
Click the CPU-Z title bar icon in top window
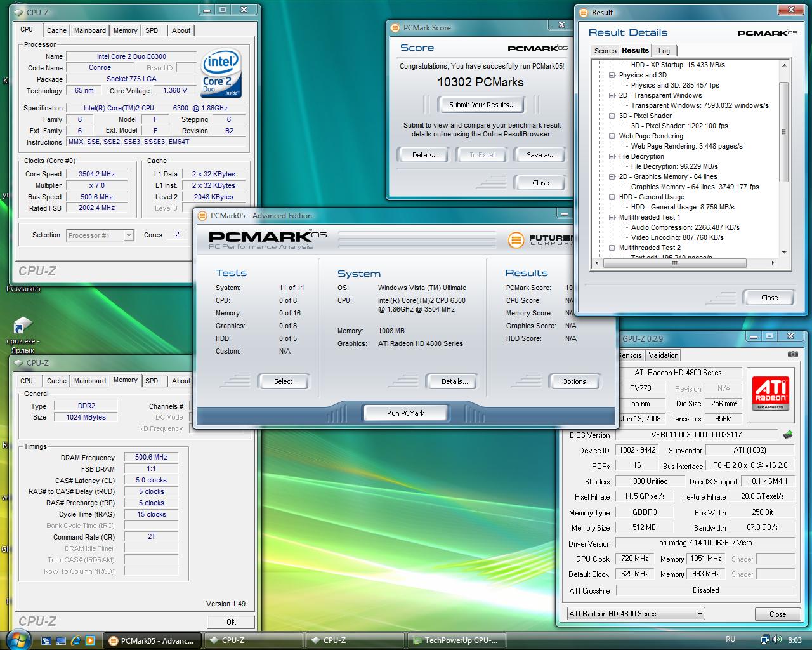coord(19,12)
